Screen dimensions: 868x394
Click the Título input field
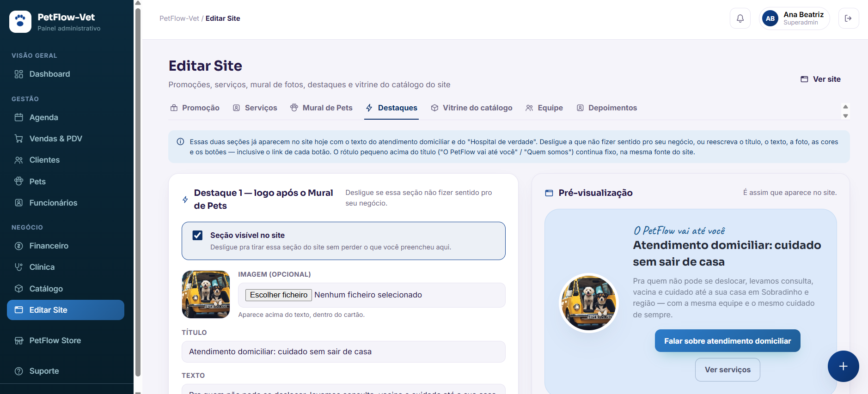pos(343,352)
